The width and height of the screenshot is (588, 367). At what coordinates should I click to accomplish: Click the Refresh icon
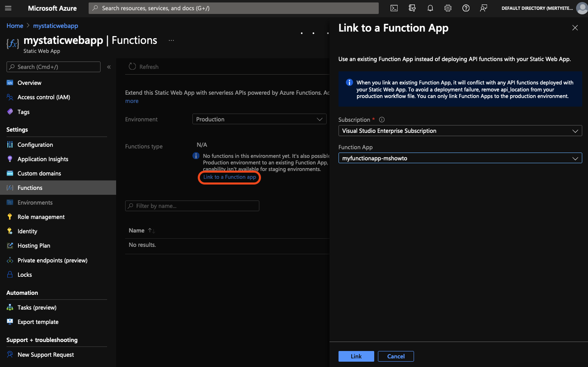click(x=132, y=66)
